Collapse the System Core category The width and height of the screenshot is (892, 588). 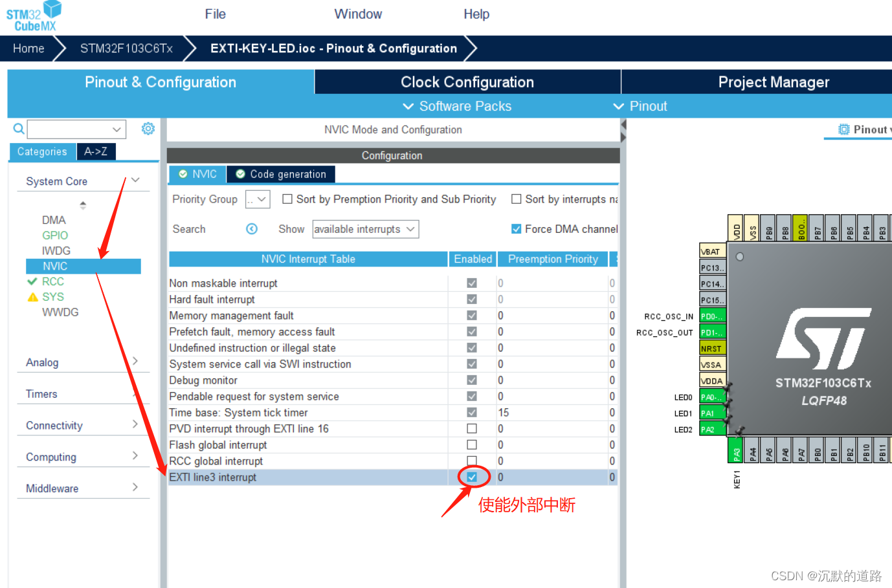[135, 180]
